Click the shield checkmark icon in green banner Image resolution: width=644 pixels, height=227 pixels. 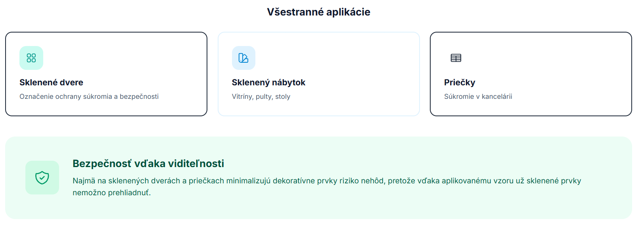42,177
